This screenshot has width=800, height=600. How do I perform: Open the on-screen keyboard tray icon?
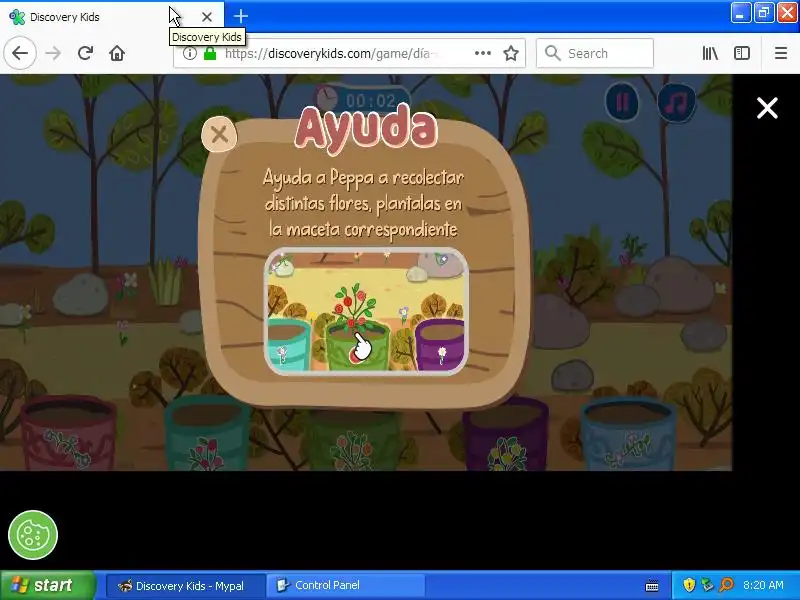(652, 586)
